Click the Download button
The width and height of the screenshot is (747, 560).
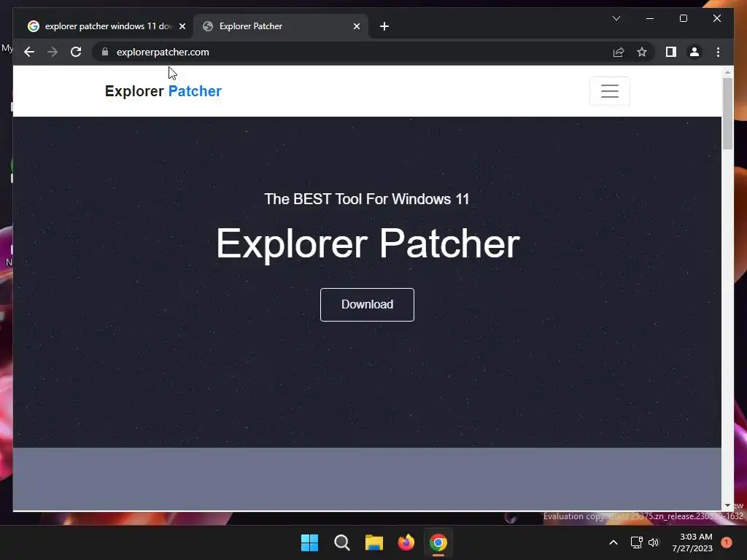click(367, 304)
